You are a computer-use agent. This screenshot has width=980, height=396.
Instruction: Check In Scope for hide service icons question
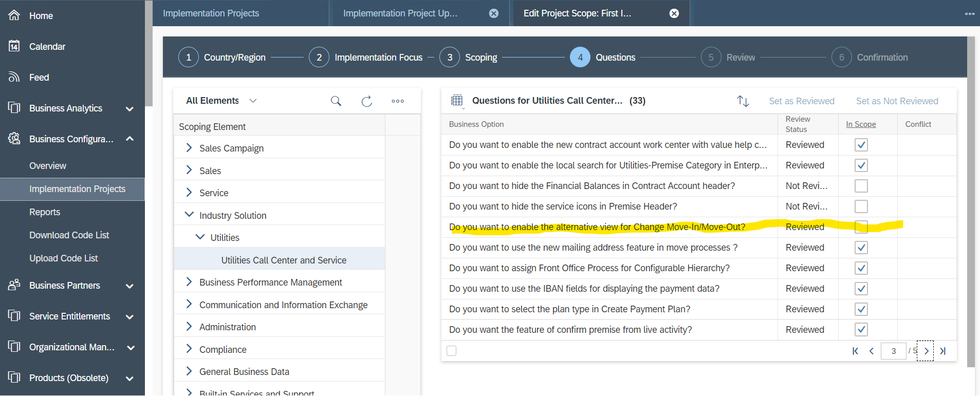pos(861,206)
